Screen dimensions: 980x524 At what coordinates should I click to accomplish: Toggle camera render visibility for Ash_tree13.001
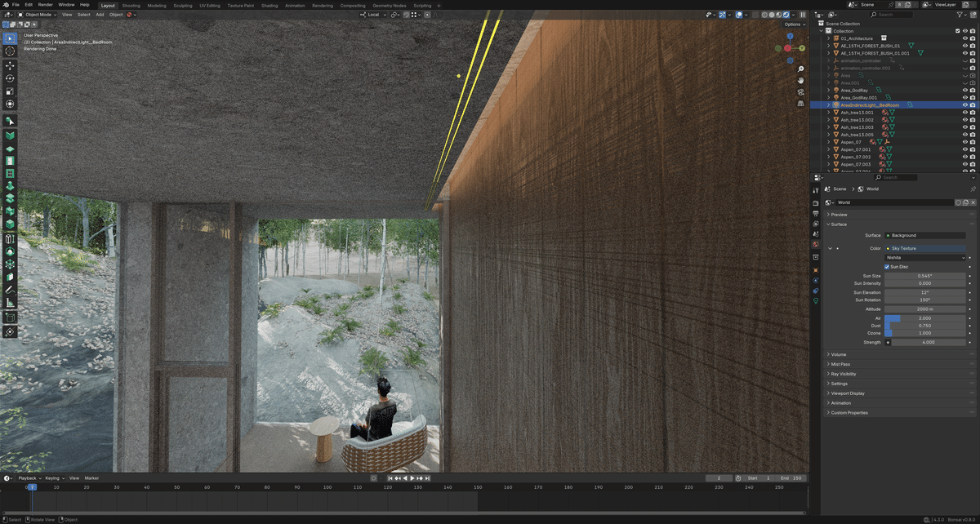(973, 113)
